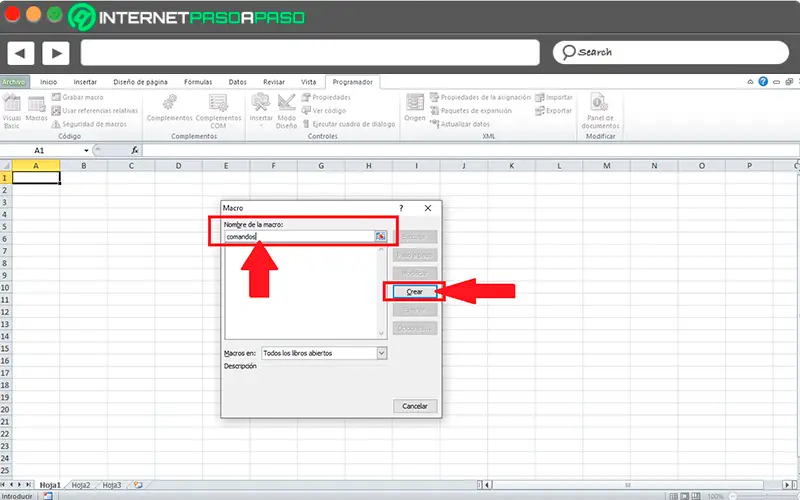Click the Search field
Image resolution: width=800 pixels, height=500 pixels.
tap(670, 53)
